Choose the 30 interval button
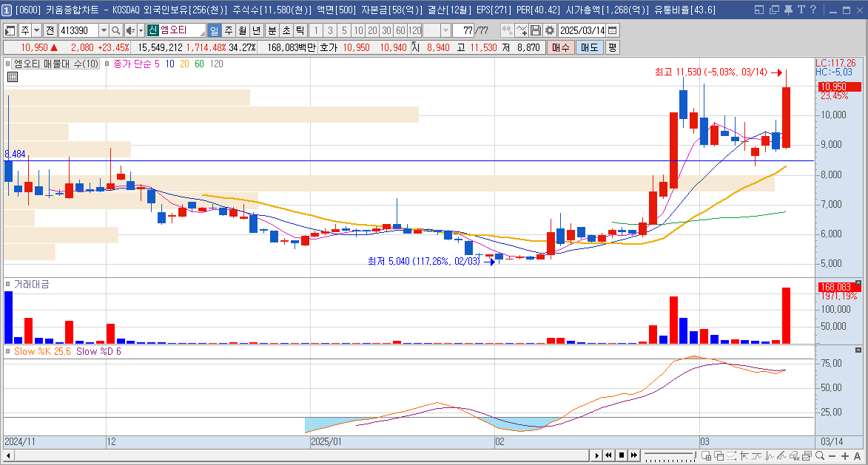Viewport: 868px width, 465px height. coord(386,30)
